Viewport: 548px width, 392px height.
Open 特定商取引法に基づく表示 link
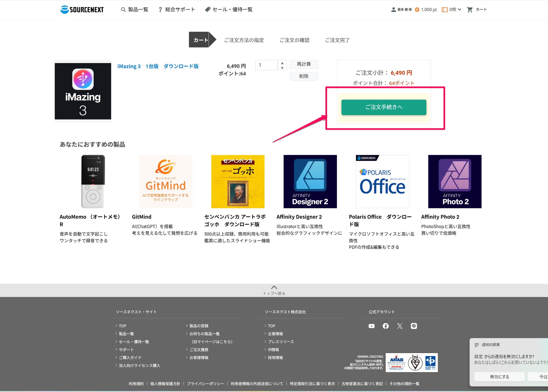(x=312, y=384)
